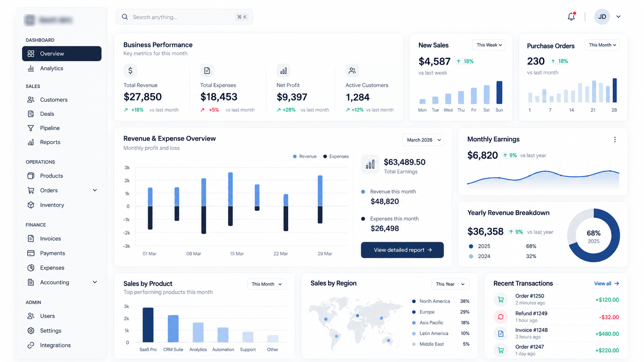
Task: Toggle the Revenue legend in overview chart
Action: (305, 156)
